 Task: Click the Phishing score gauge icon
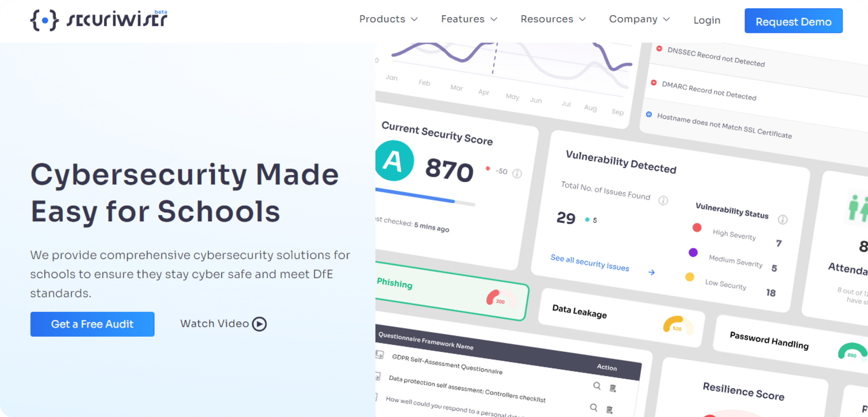coord(500,299)
